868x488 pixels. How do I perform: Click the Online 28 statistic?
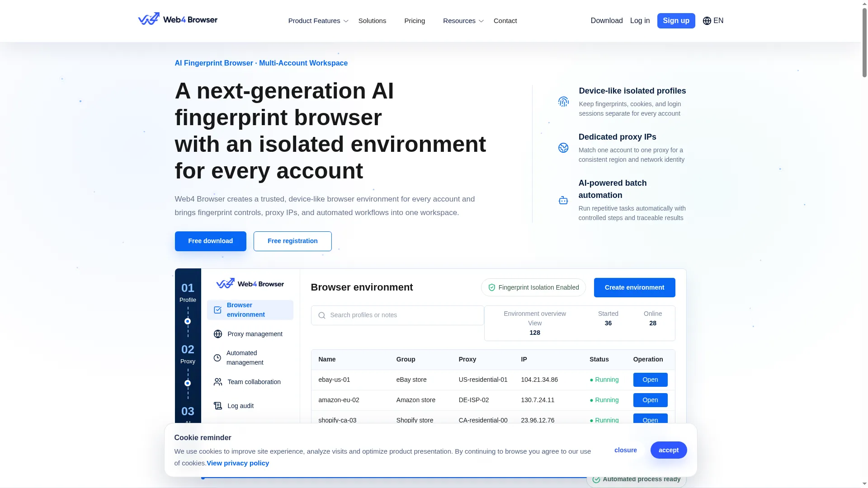pyautogui.click(x=653, y=319)
